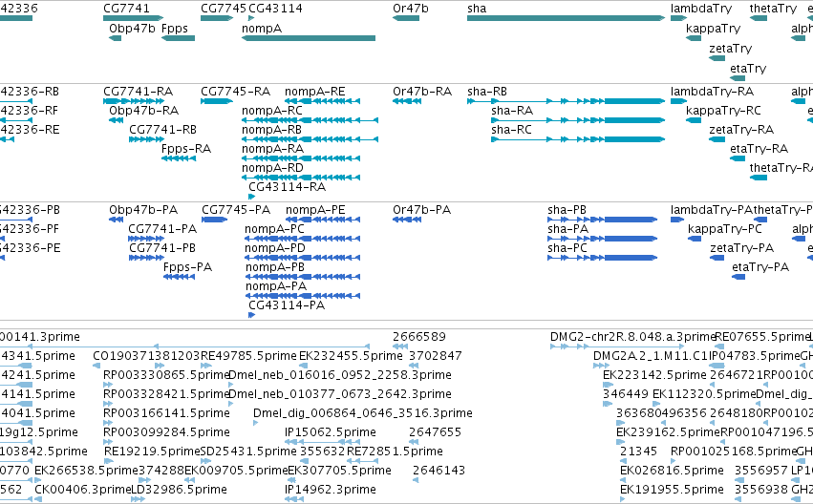The width and height of the screenshot is (813, 504).
Task: Select EST IP15062.5prime label
Action: click(x=331, y=432)
